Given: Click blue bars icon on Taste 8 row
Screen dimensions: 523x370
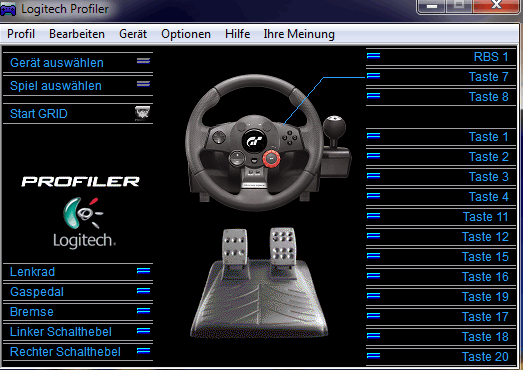Looking at the screenshot, I should (374, 96).
